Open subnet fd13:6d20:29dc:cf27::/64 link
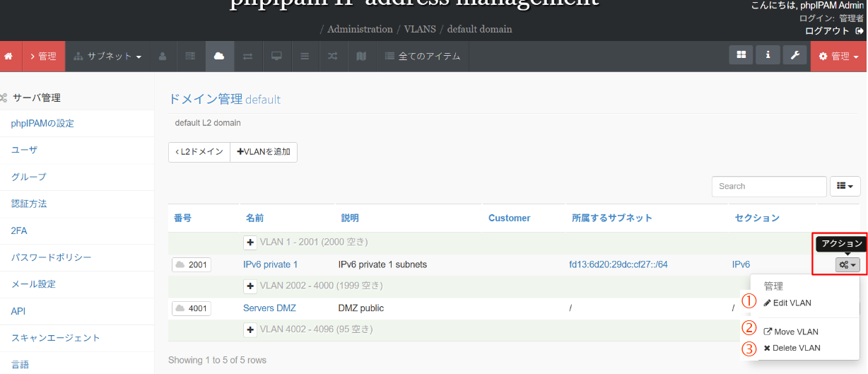This screenshot has width=868, height=374. coord(618,264)
